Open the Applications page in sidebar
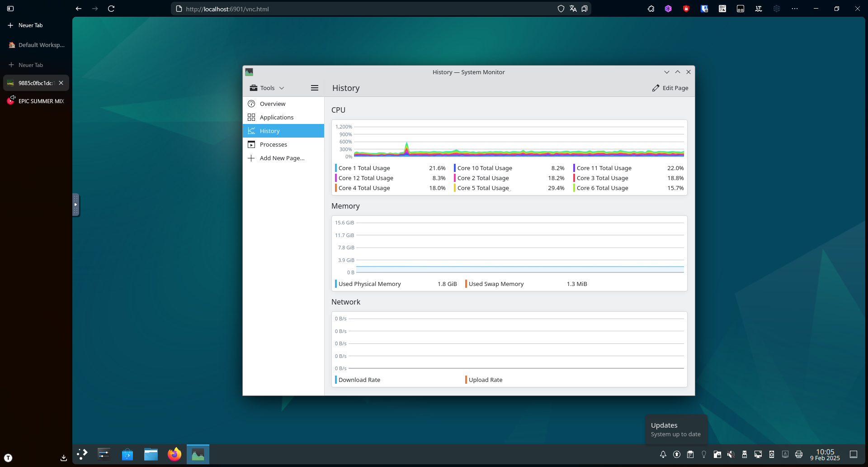This screenshot has height=467, width=868. [283, 117]
